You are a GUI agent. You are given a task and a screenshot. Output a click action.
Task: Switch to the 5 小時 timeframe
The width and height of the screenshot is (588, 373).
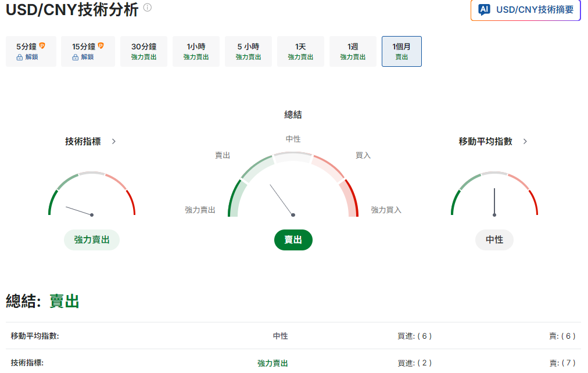(x=248, y=51)
